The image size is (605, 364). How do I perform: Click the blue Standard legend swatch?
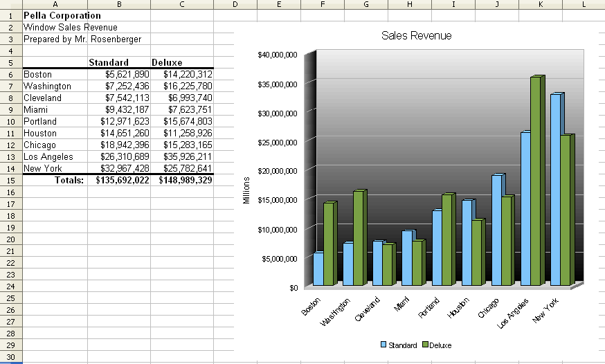[384, 345]
